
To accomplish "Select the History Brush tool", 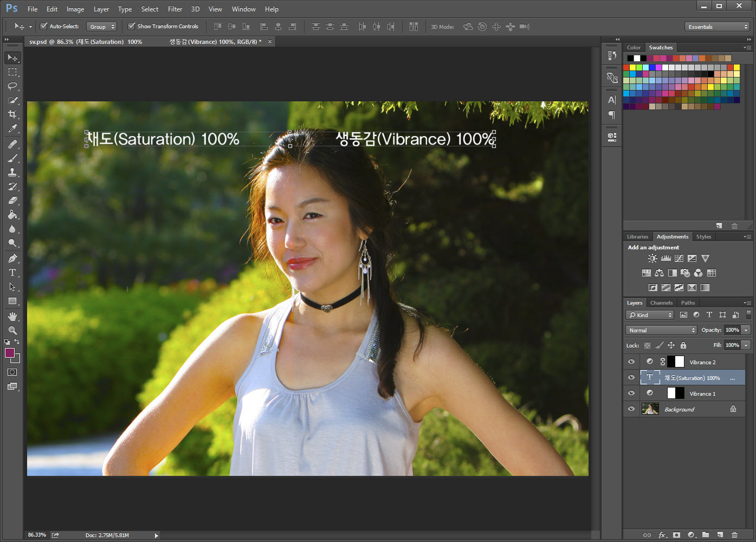I will click(12, 186).
